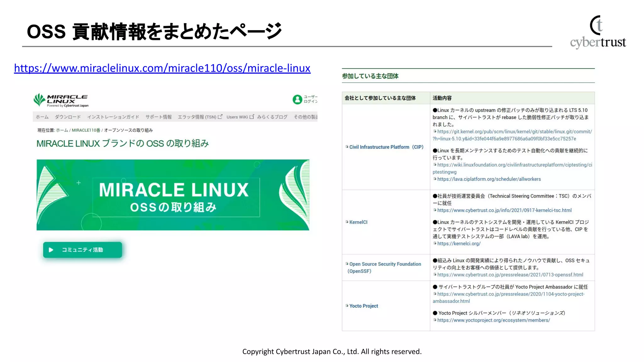The width and height of the screenshot is (644, 362).
Task: Open the 0713-openssf.html press release link
Action: (x=510, y=275)
